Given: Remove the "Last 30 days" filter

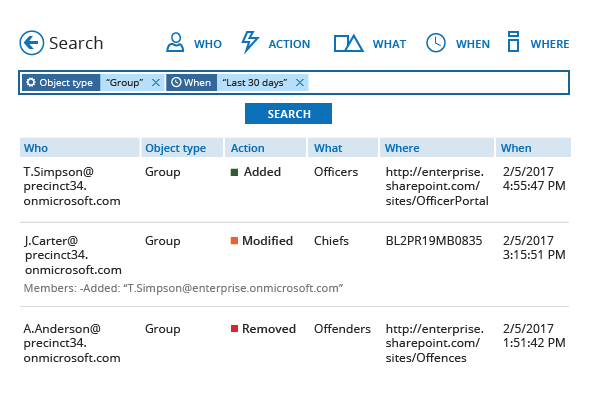Looking at the screenshot, I should tap(300, 83).
